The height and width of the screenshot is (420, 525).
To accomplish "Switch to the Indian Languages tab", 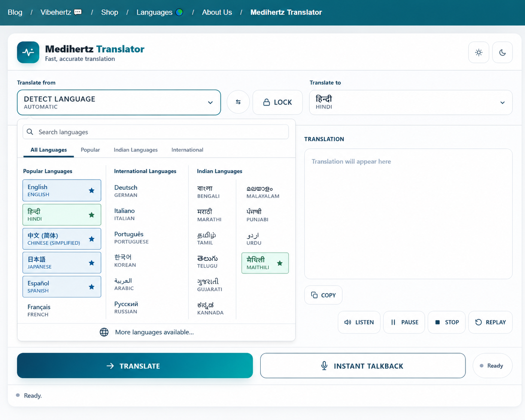I will [x=136, y=150].
